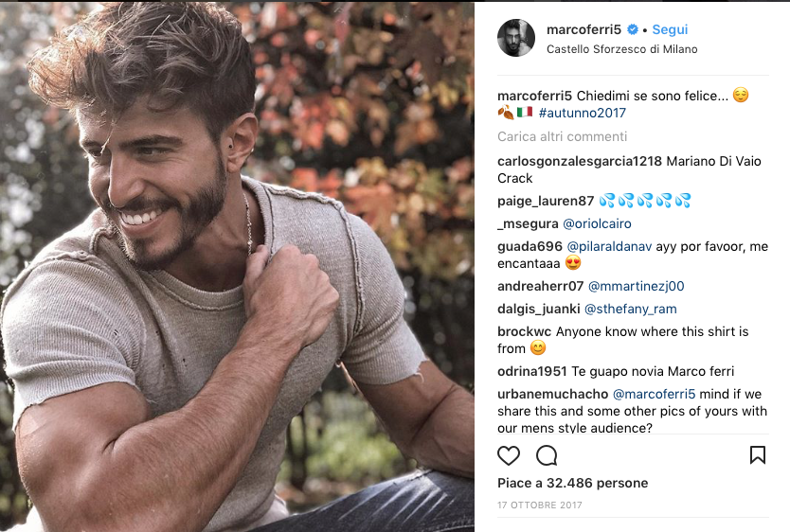Click the blue verified badge
790x532 pixels.
coord(633,29)
